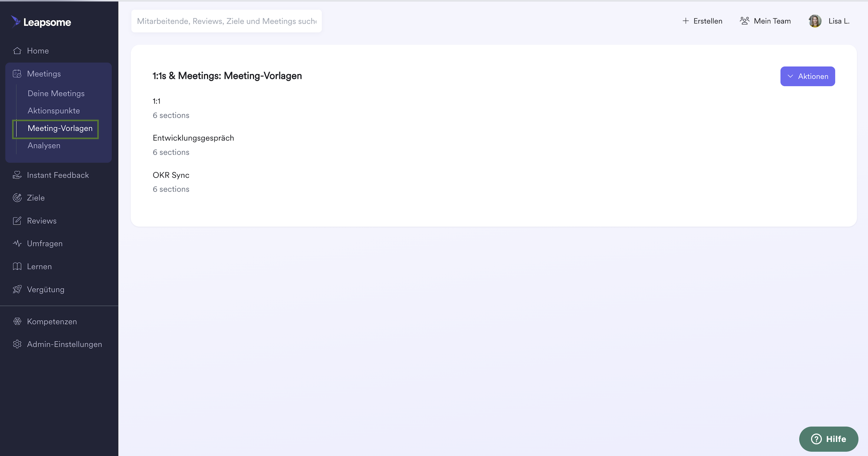This screenshot has width=868, height=456.
Task: Click the question mark Hilfe icon
Action: (816, 439)
